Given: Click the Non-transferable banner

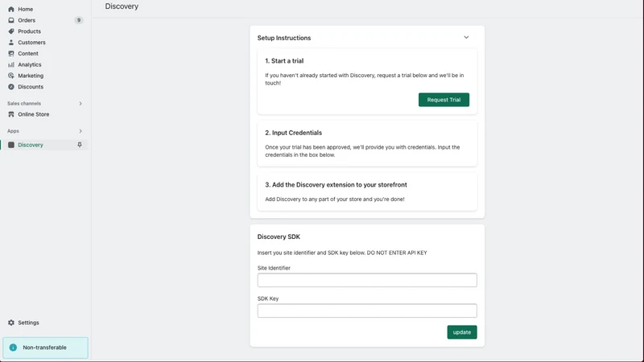Looking at the screenshot, I should [45, 348].
